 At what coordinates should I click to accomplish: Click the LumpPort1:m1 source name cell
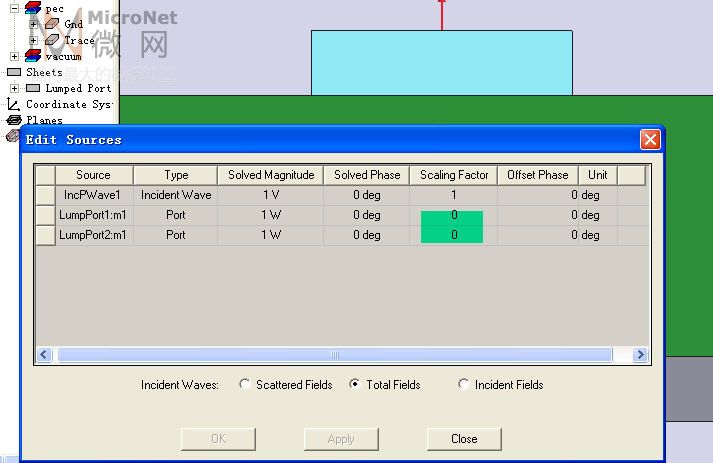pos(94,215)
